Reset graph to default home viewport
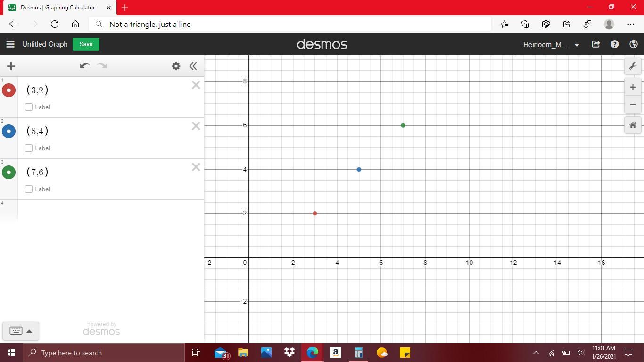Viewport: 644px width, 362px height. (x=633, y=125)
